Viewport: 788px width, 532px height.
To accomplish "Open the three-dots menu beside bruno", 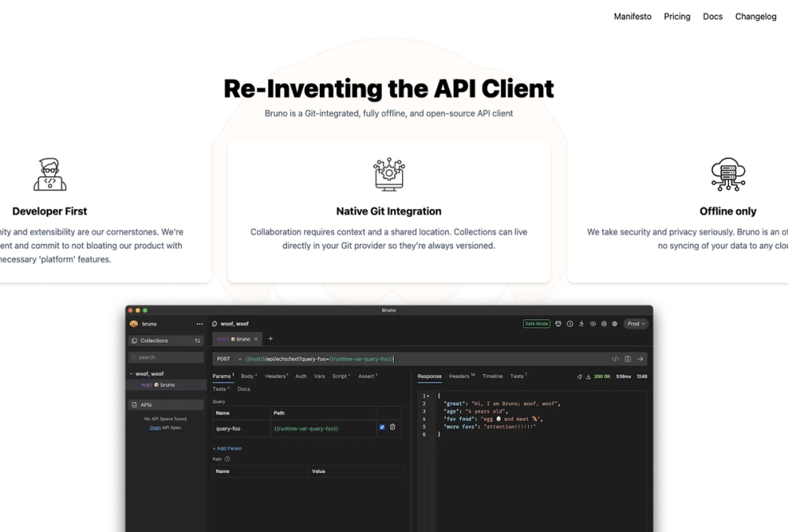I will point(199,324).
